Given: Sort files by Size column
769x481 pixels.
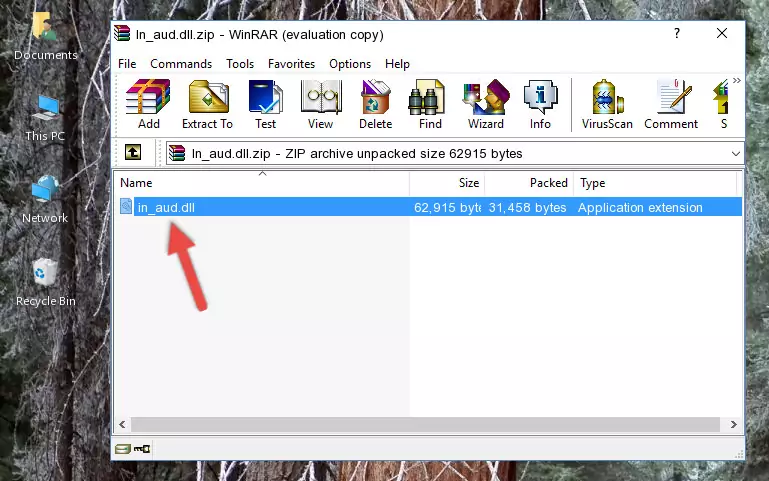Looking at the screenshot, I should pyautogui.click(x=447, y=183).
